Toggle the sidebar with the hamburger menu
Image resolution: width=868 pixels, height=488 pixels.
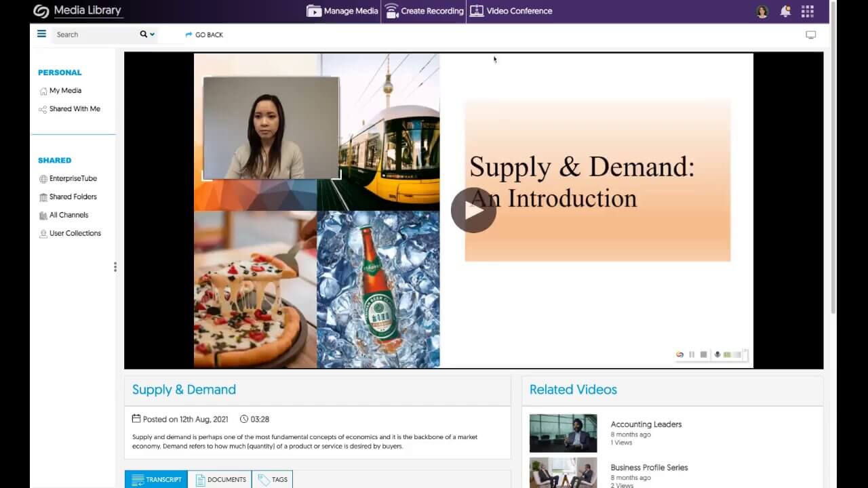41,34
